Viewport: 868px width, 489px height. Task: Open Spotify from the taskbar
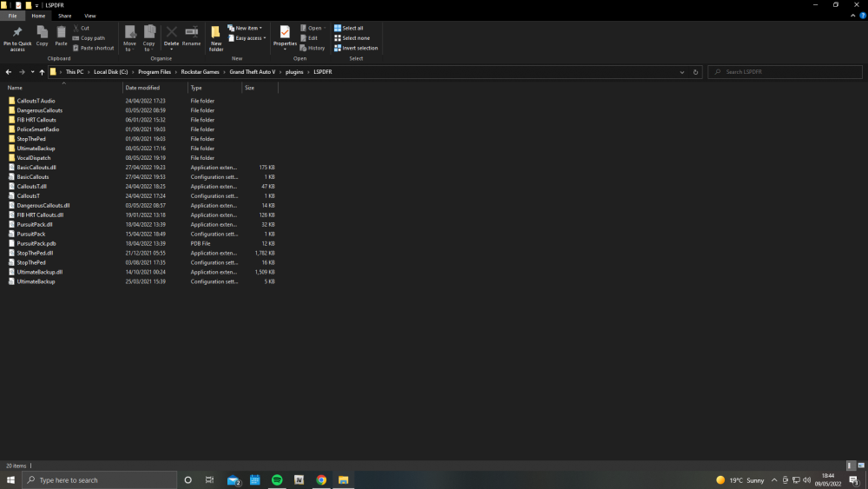(277, 479)
